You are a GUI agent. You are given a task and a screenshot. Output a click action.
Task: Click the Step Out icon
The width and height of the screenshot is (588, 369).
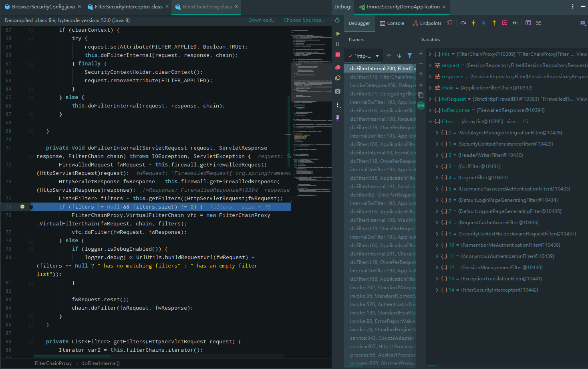click(494, 23)
